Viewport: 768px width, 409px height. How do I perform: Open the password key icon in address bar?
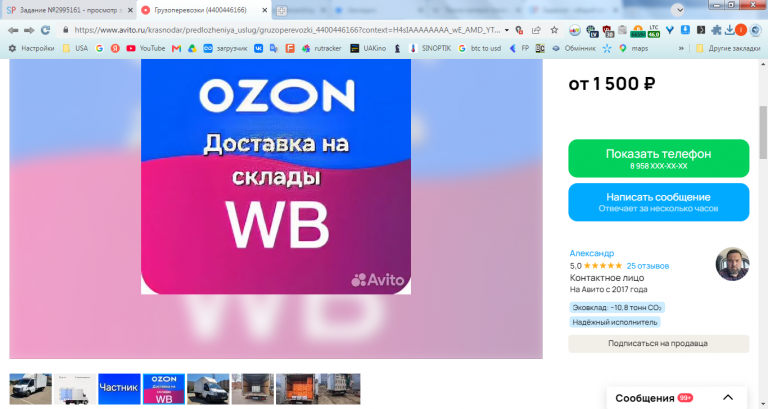click(x=520, y=30)
